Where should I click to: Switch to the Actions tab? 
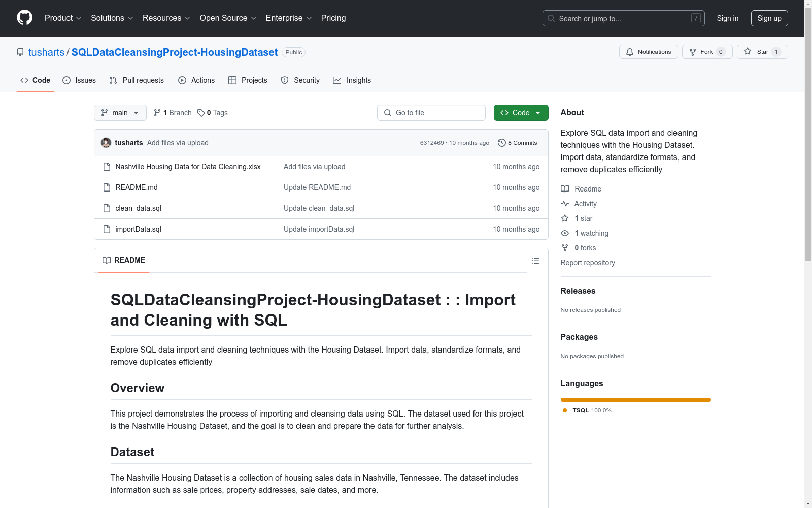point(196,80)
